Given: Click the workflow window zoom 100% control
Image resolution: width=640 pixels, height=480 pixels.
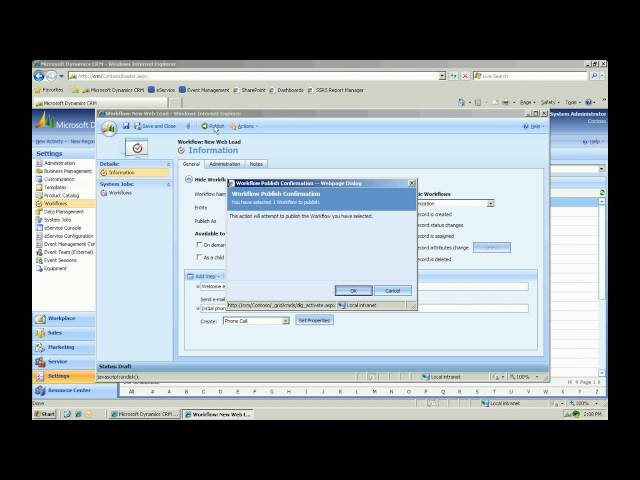Looking at the screenshot, I should click(525, 377).
